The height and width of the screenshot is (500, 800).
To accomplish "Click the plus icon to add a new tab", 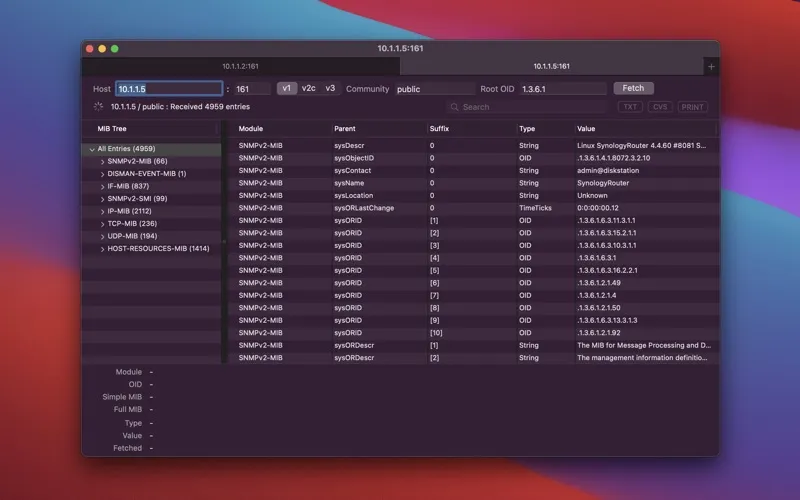I will (711, 66).
